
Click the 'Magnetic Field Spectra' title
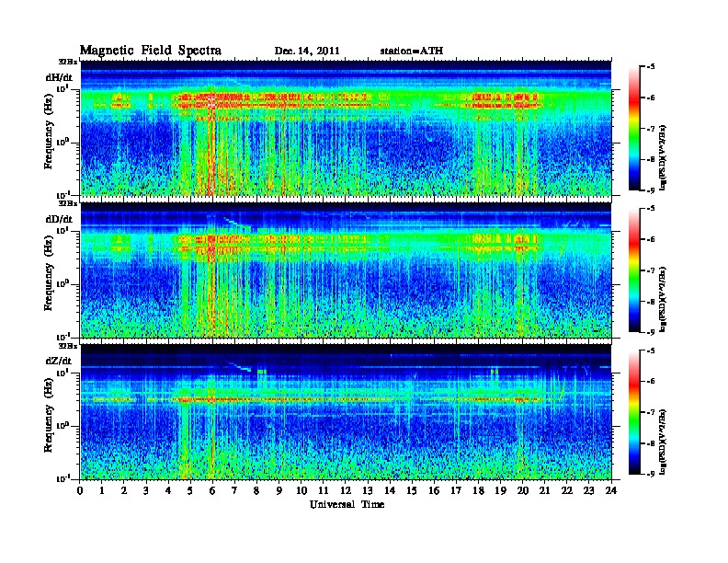click(151, 51)
